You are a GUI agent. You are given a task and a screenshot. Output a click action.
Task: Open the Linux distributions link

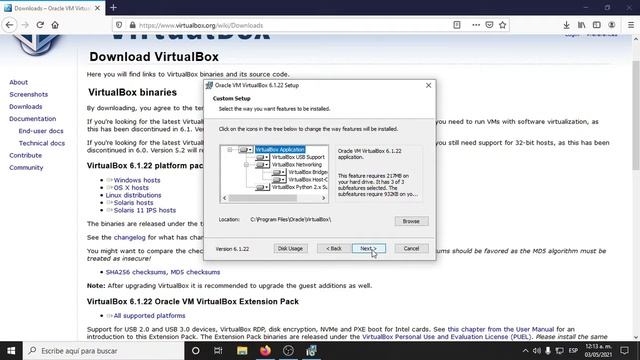(x=133, y=196)
